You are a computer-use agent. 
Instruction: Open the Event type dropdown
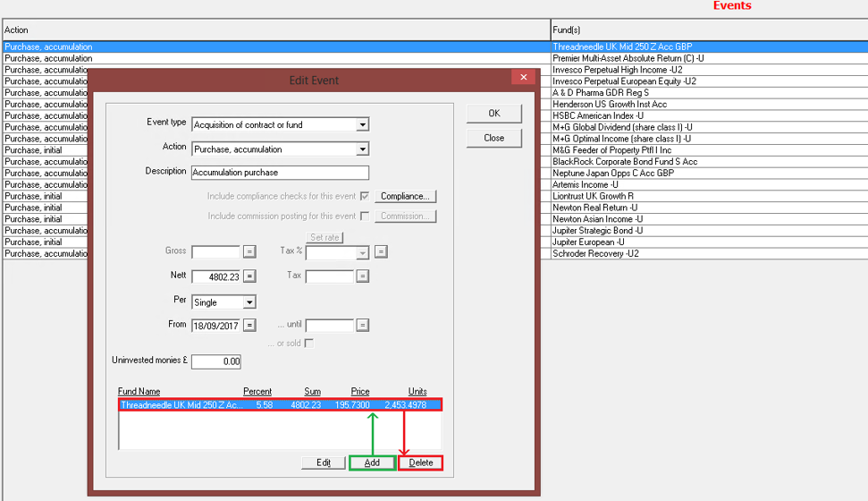point(362,124)
